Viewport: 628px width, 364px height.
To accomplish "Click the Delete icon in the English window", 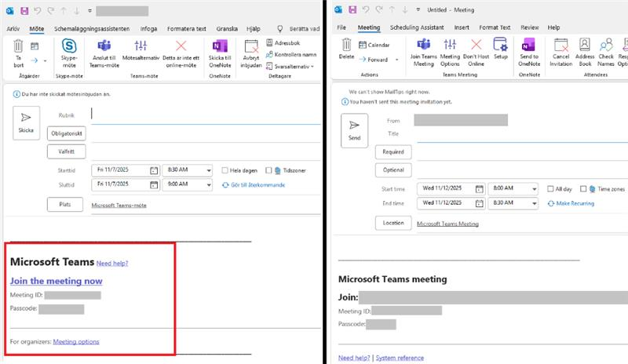I will (x=346, y=44).
